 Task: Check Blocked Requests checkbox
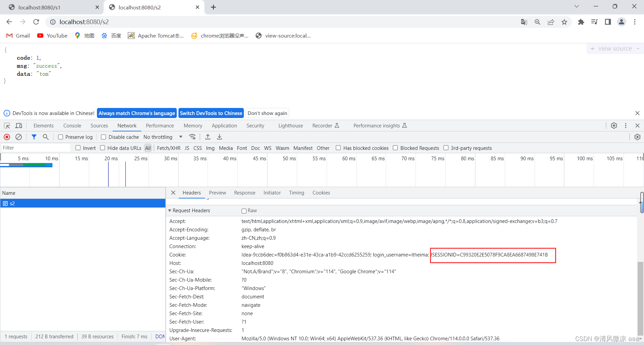(x=395, y=148)
